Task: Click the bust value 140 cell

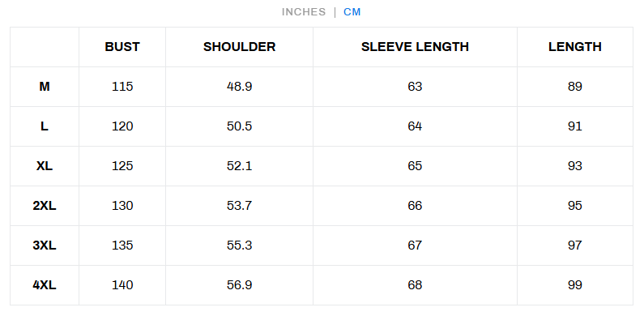Action: (122, 284)
